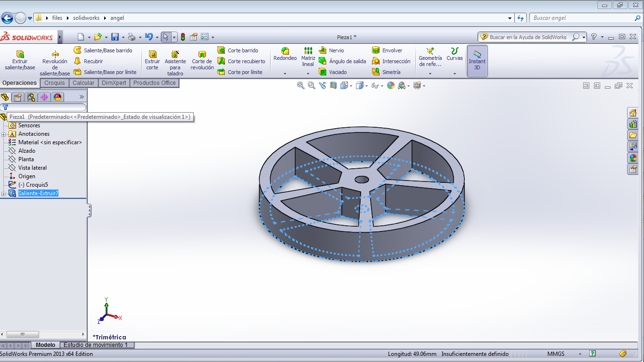Select the Envolver tool
Viewport: 644px width, 362px height.
387,50
